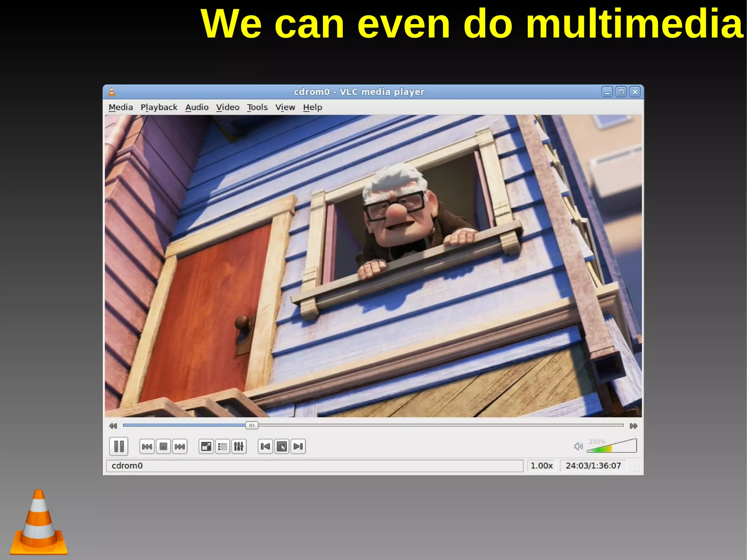Image resolution: width=747 pixels, height=560 pixels.
Task: Click the slower rewind arrows by seek bar
Action: click(x=113, y=426)
